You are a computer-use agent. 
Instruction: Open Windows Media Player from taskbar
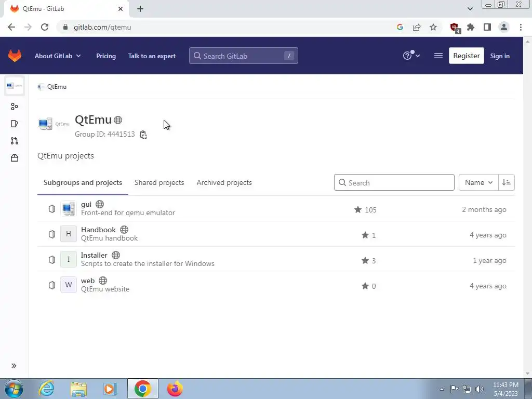[110, 389]
